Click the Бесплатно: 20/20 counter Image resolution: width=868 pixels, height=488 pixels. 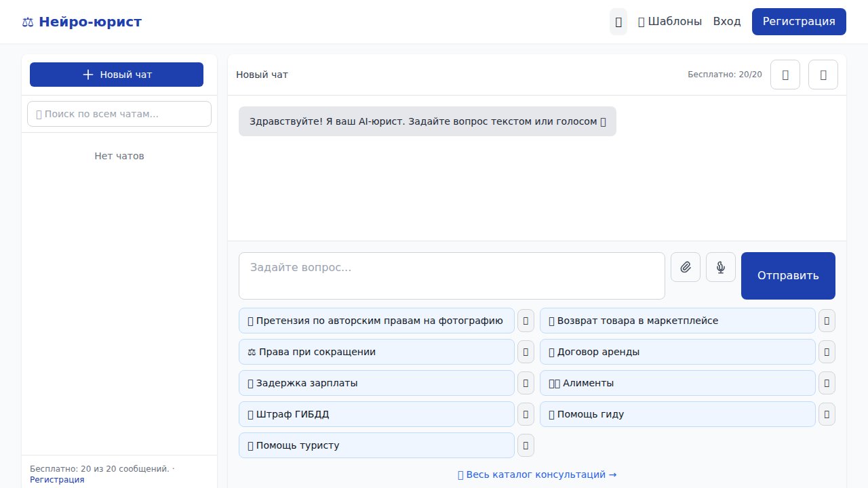tap(725, 75)
